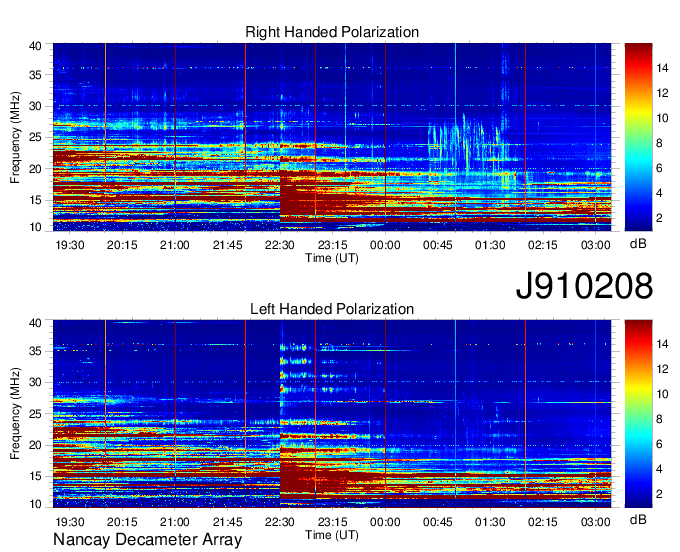Click the 'Nancay Decameter Array' caption

pyautogui.click(x=147, y=539)
